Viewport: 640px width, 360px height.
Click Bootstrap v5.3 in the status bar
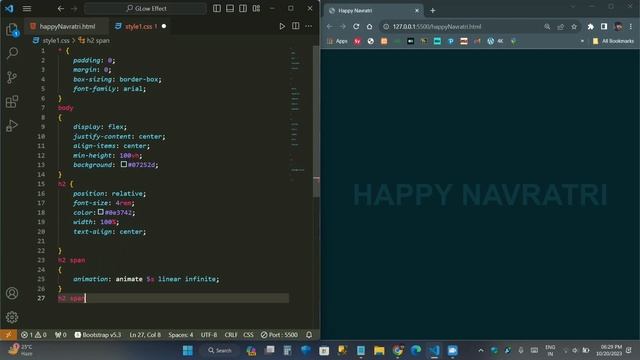coord(98,335)
